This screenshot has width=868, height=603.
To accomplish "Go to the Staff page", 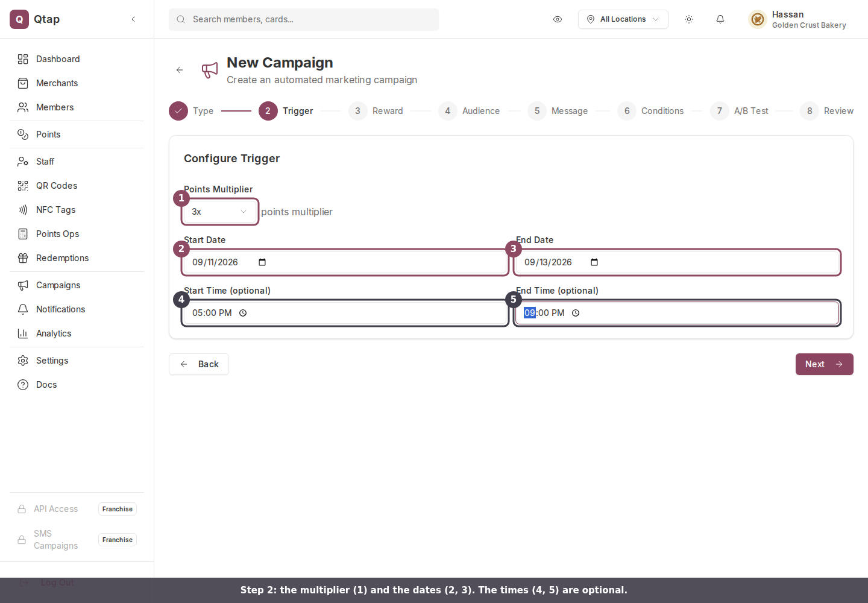I will click(x=77, y=162).
